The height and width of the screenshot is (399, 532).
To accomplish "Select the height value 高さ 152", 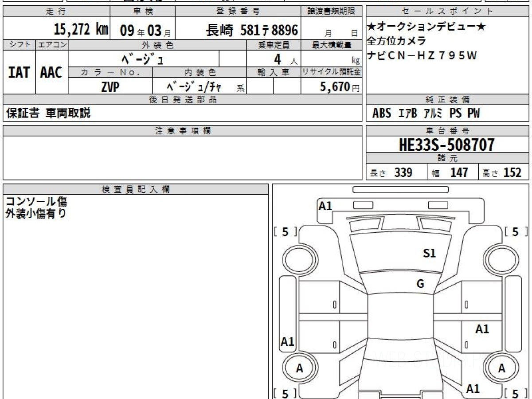I will (502, 172).
